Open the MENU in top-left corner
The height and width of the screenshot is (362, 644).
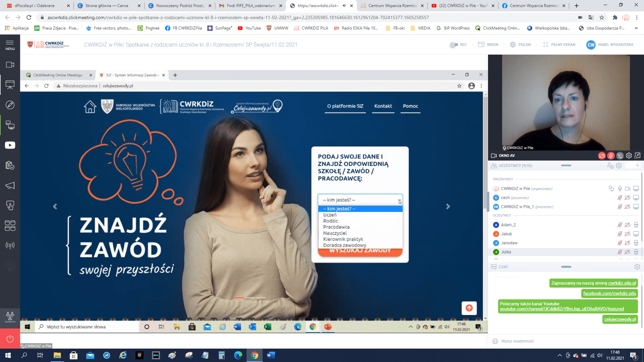[x=10, y=45]
